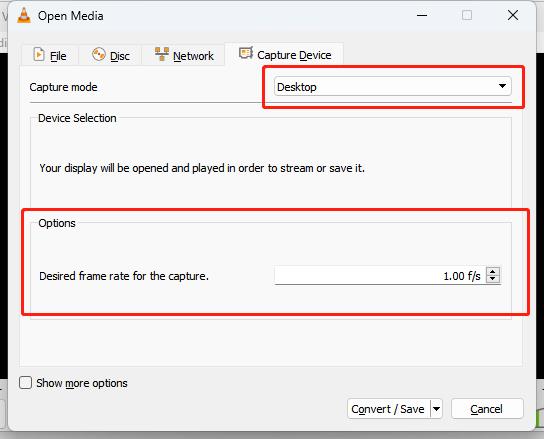
Task: Minimize the Open Media dialog
Action: 422,16
